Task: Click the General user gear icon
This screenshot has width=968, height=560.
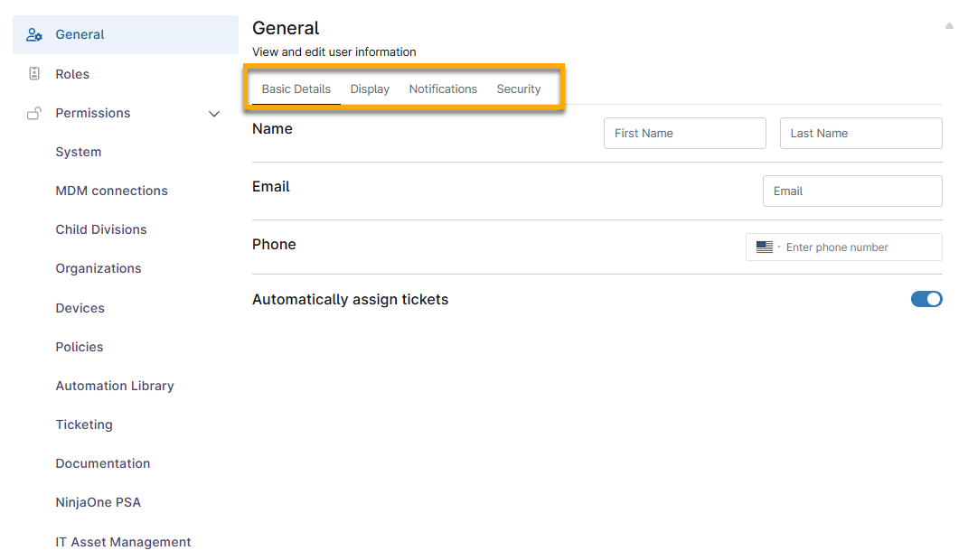Action: click(x=34, y=34)
